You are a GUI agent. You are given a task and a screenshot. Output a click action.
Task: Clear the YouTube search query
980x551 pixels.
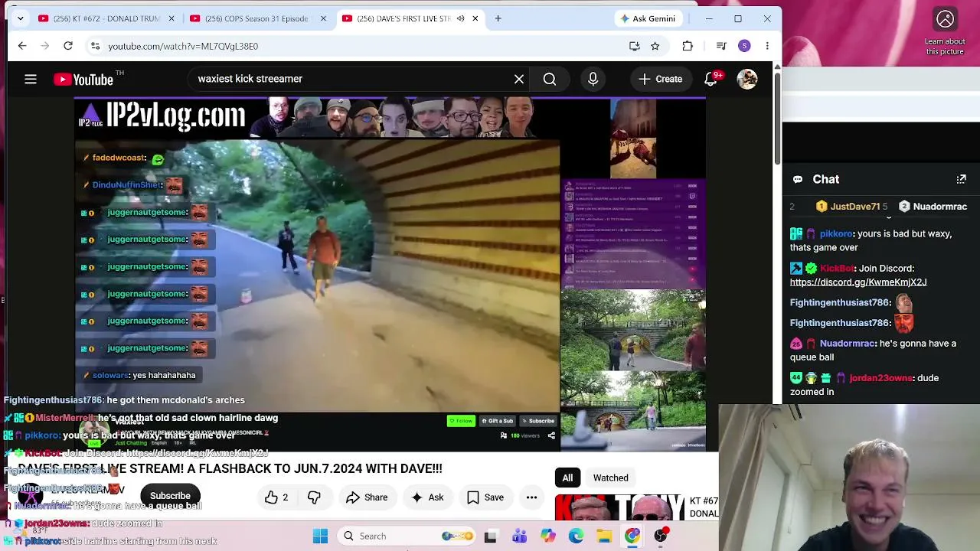(519, 79)
